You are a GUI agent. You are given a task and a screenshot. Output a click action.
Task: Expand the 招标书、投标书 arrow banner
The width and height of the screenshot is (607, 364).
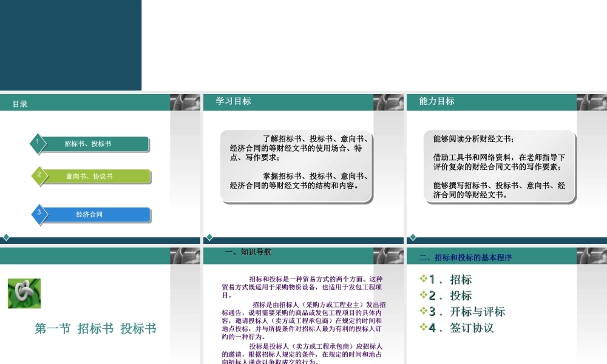(x=92, y=144)
